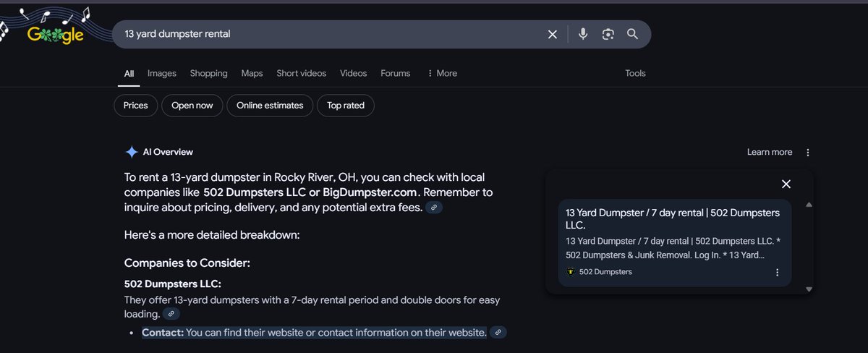The image size is (868, 353).
Task: Start voice search with microphone icon
Action: click(584, 34)
